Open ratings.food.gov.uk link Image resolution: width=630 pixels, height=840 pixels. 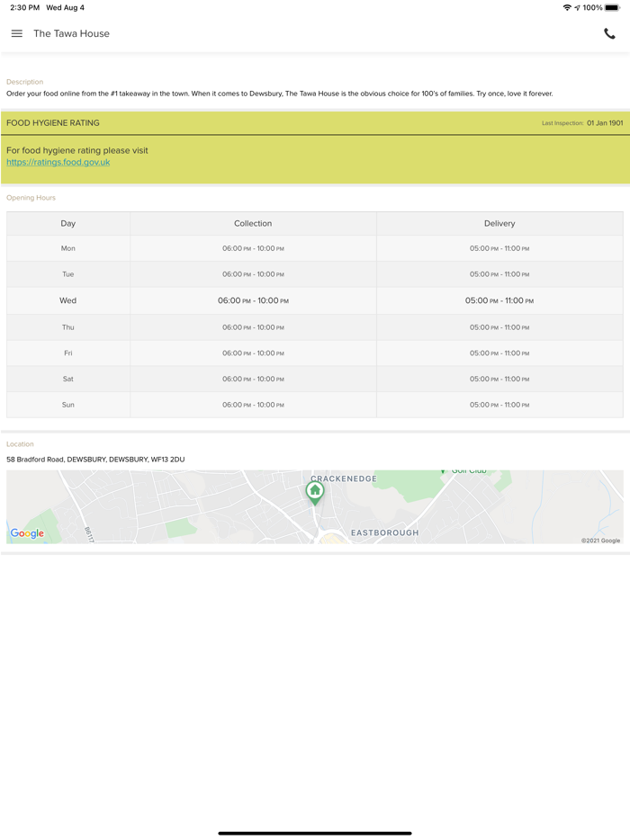point(58,162)
